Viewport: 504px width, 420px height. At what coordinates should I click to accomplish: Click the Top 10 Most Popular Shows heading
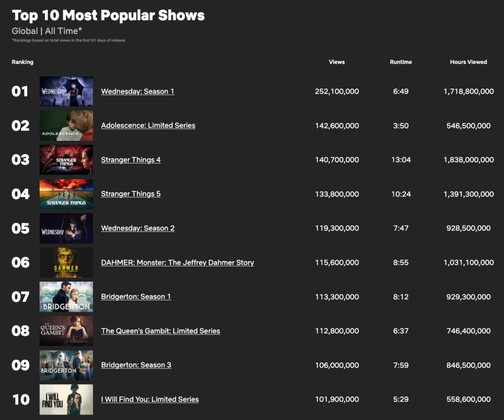point(108,15)
